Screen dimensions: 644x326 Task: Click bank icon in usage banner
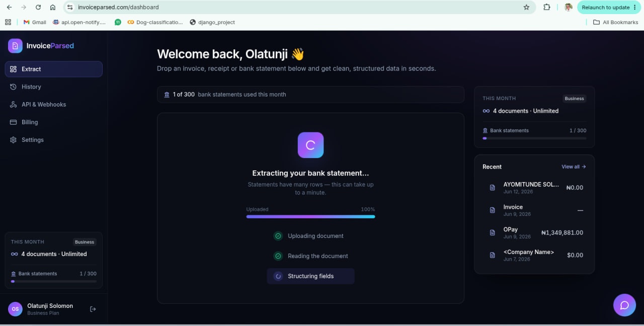167,95
